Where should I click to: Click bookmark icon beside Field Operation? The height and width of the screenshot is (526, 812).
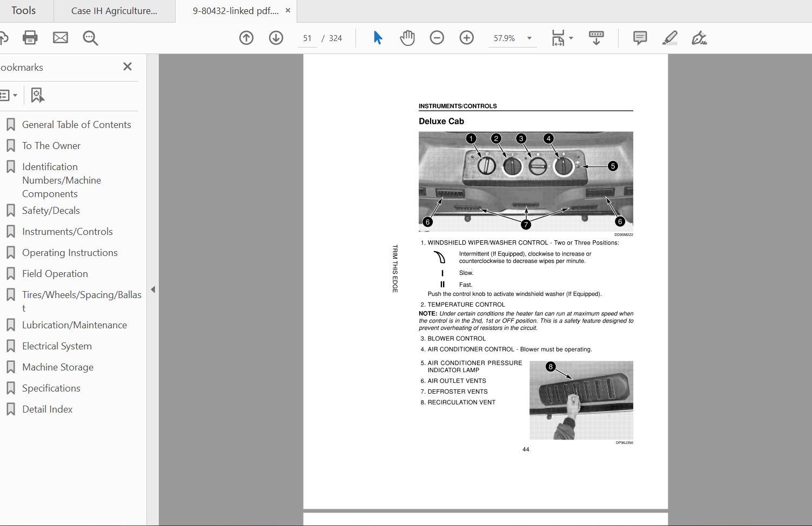(11, 274)
